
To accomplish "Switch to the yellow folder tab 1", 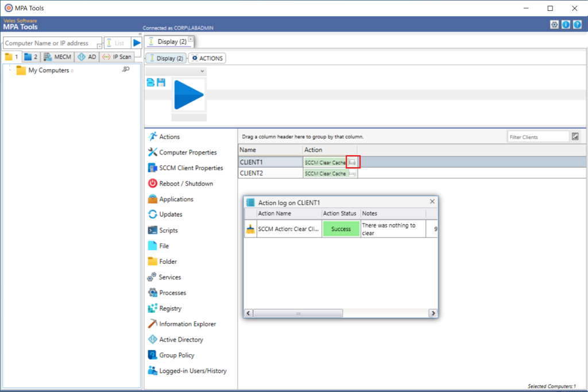I will (11, 57).
